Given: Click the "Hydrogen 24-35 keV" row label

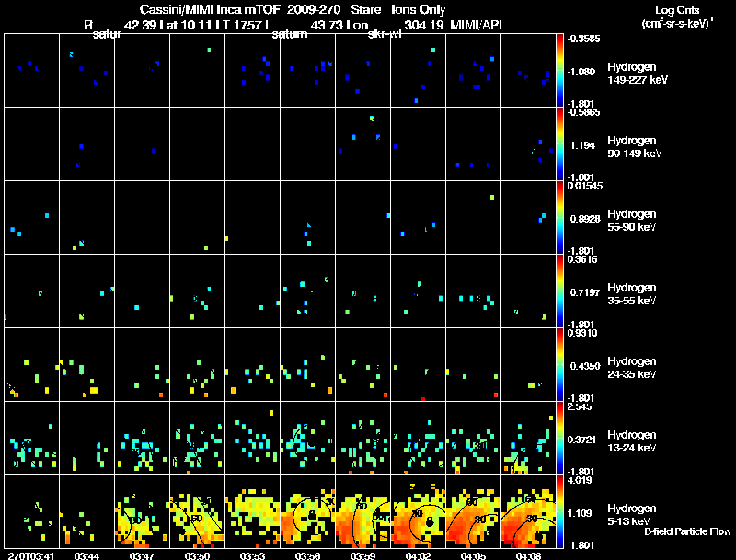Looking at the screenshot, I should point(632,368).
